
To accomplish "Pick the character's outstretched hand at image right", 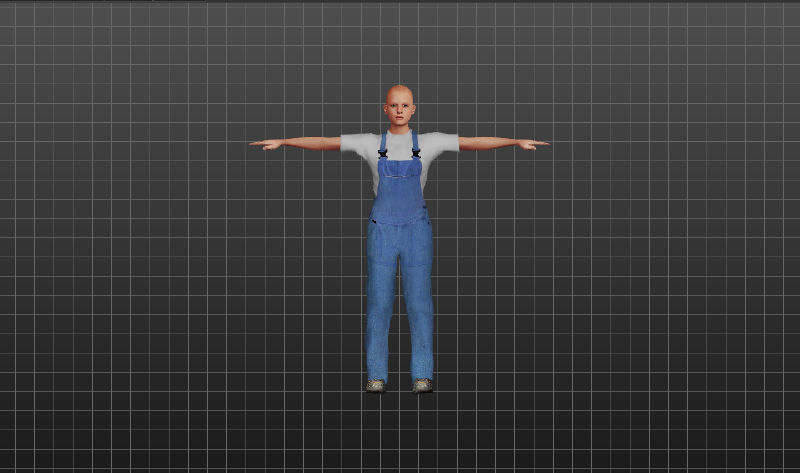I will pyautogui.click(x=533, y=144).
